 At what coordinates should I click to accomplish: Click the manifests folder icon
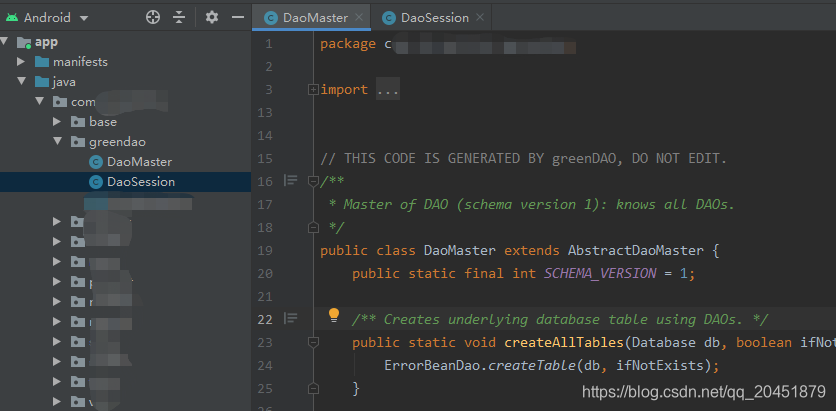42,62
